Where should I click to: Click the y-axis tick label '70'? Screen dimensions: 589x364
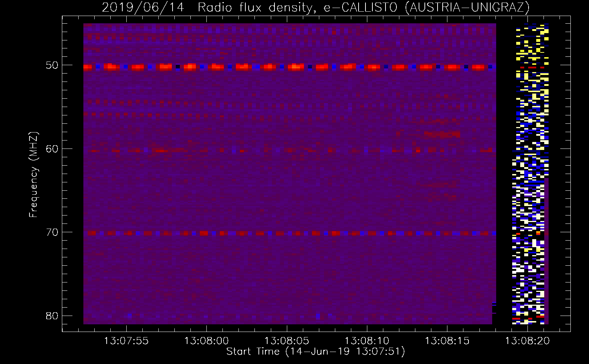(52, 232)
